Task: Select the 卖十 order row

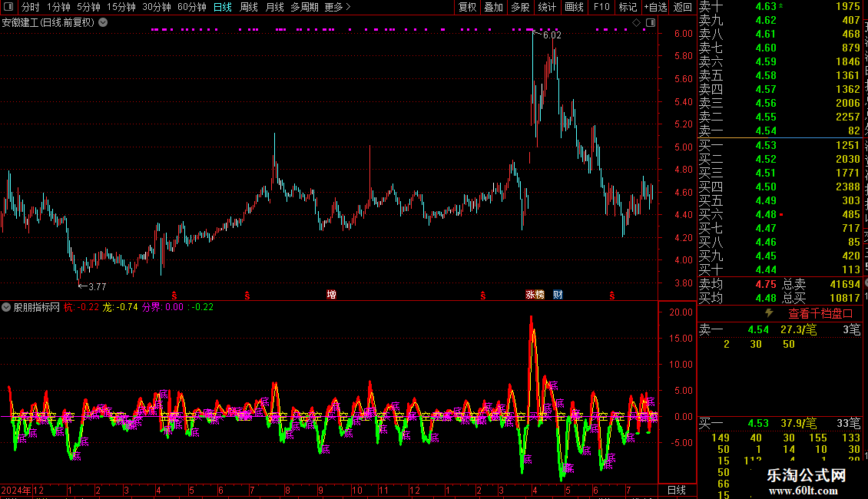Action: (780, 6)
